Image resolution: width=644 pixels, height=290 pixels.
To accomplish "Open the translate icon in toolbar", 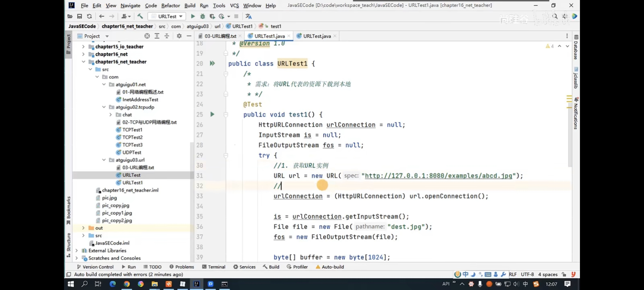I will point(248,16).
